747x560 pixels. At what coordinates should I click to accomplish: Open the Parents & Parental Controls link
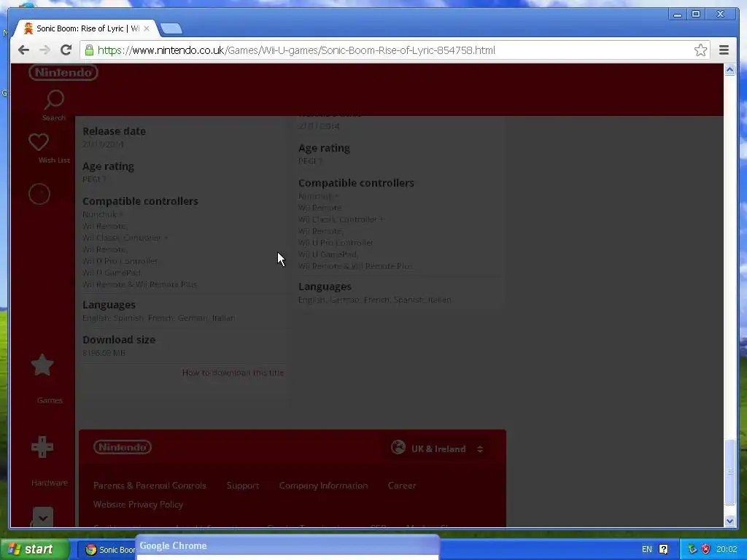pyautogui.click(x=150, y=485)
